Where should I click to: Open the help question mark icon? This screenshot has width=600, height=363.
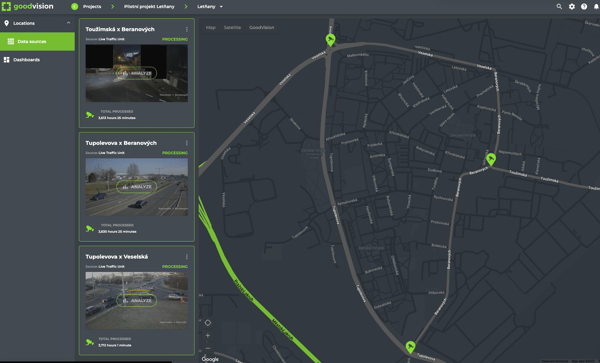[584, 7]
